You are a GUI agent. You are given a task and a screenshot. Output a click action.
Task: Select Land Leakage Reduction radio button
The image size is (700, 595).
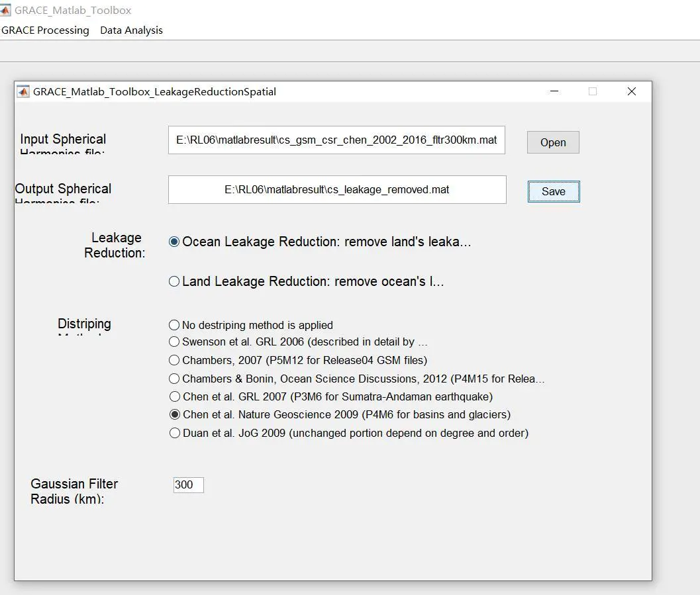coord(174,281)
